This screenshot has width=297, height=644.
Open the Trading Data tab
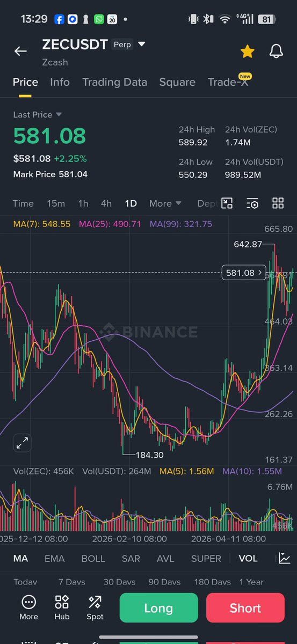pos(114,82)
